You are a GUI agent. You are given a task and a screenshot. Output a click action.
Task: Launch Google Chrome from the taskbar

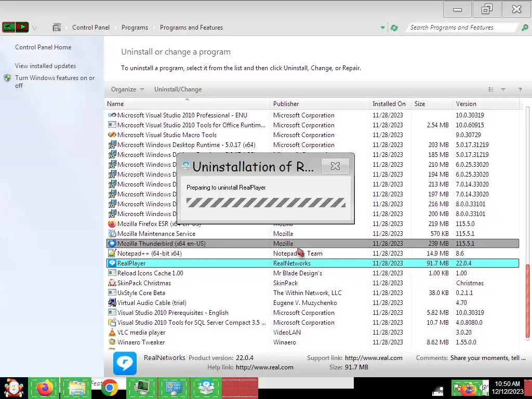pos(109,388)
